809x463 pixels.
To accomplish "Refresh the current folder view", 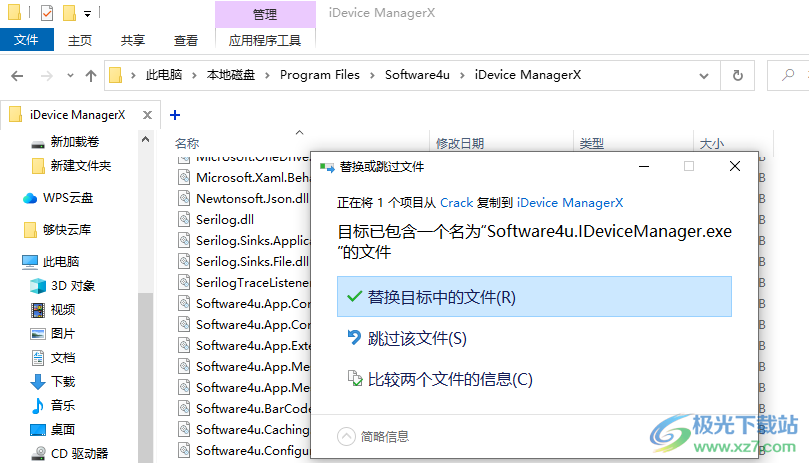I will (x=738, y=76).
